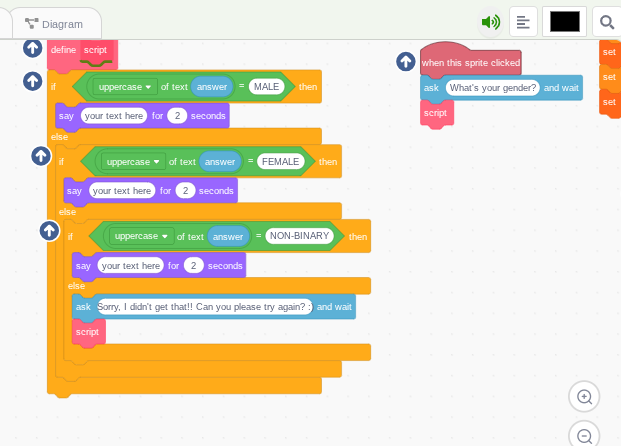Viewport: 621px width, 446px height.
Task: Open the uppercase dropdown in the MALE condition
Action: click(124, 87)
